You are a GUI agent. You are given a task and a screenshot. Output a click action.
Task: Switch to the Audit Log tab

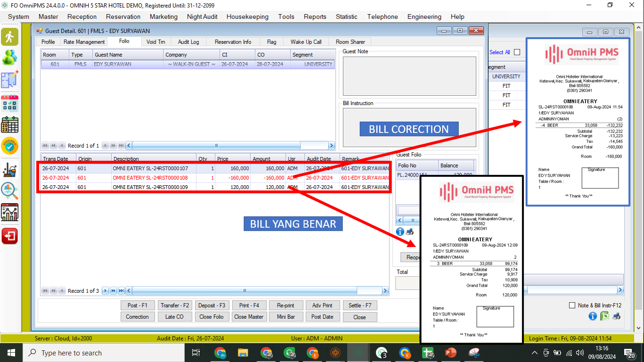pyautogui.click(x=188, y=42)
